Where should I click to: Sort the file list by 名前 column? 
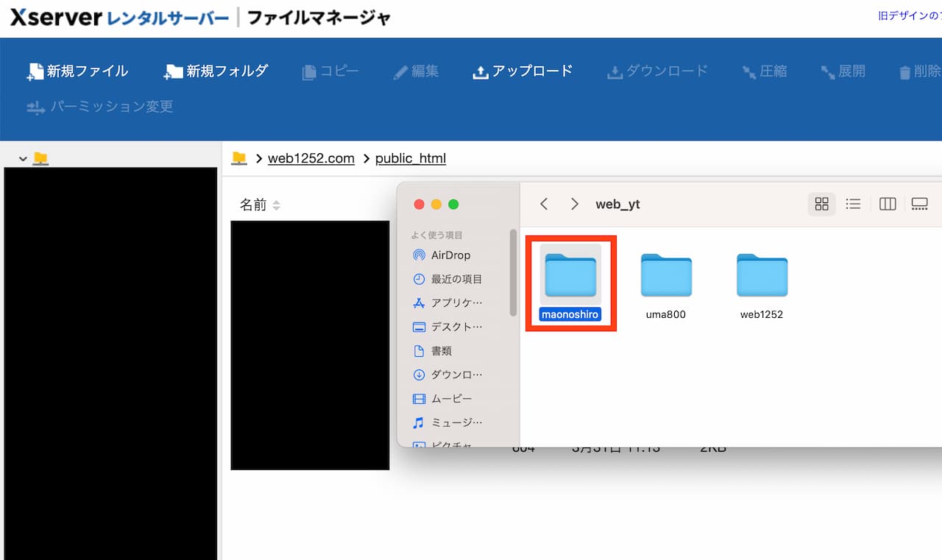click(x=260, y=205)
